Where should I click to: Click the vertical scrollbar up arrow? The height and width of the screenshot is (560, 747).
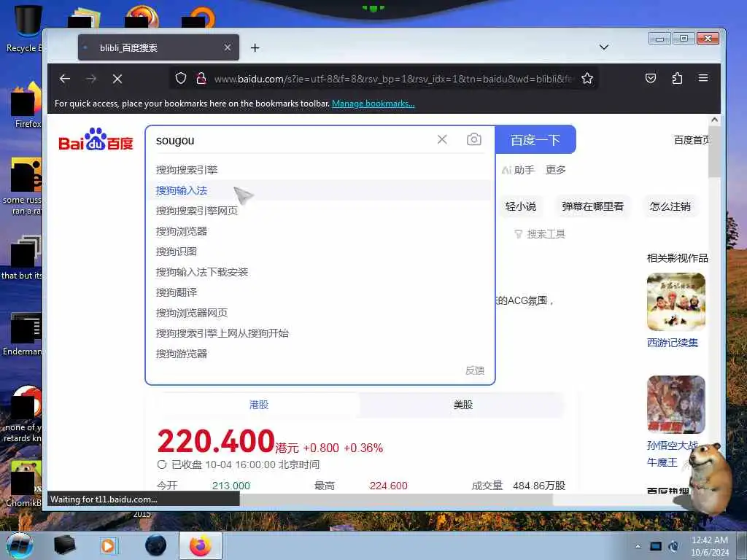714,120
